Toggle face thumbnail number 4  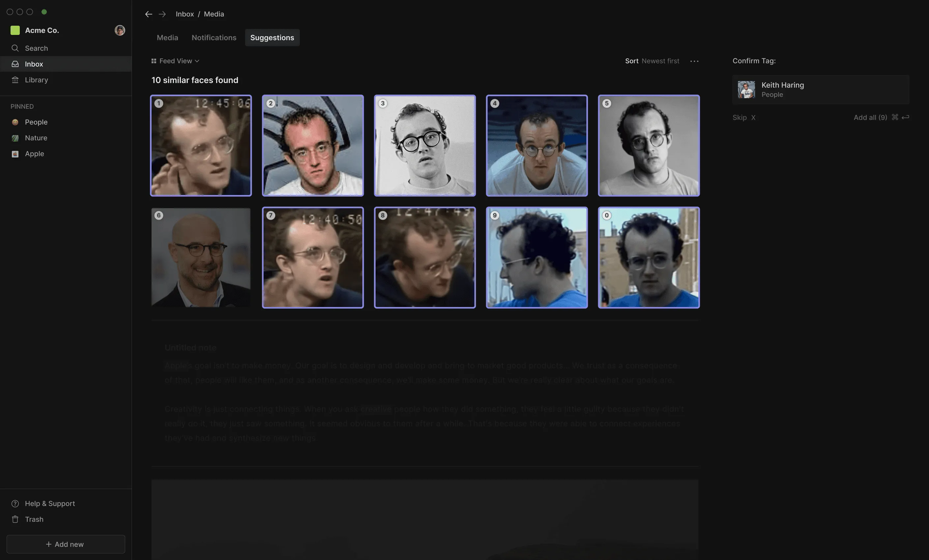point(537,146)
